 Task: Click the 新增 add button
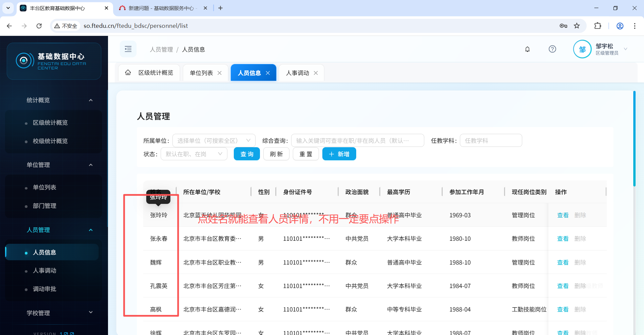[339, 154]
